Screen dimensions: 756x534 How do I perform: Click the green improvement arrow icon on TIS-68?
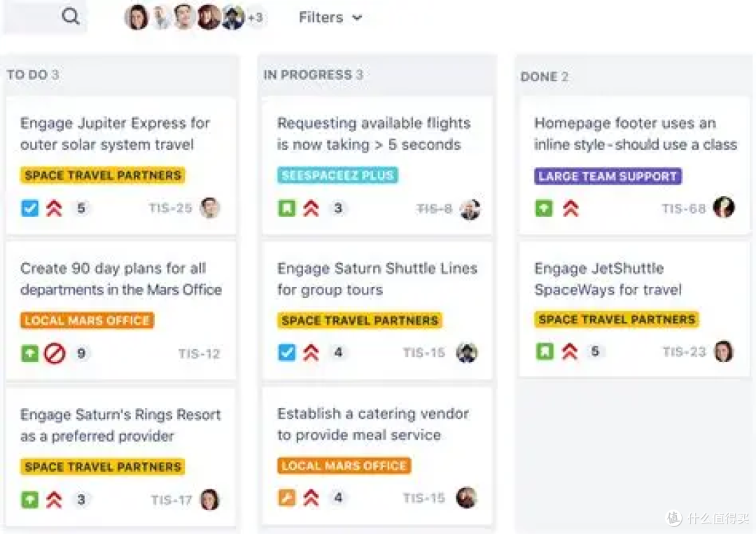(544, 209)
